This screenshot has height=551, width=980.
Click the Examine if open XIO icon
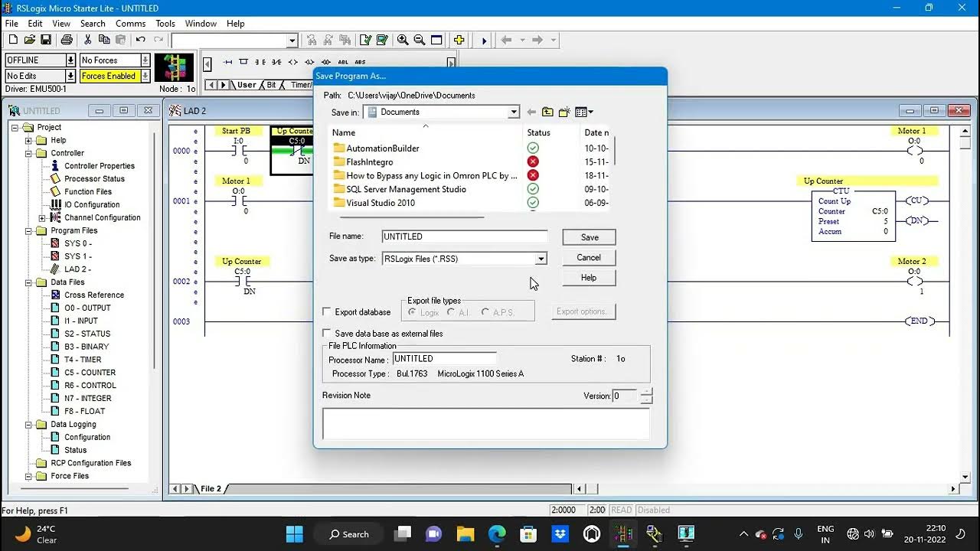(276, 62)
